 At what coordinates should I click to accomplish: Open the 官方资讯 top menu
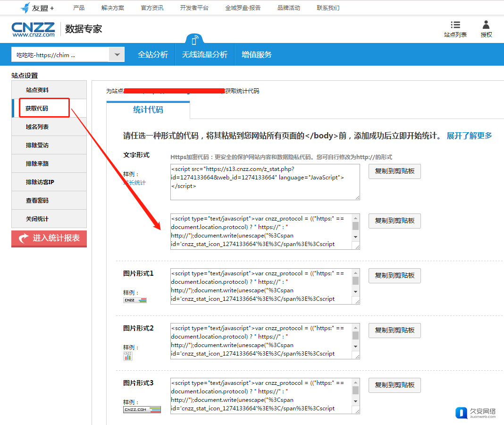[x=152, y=8]
